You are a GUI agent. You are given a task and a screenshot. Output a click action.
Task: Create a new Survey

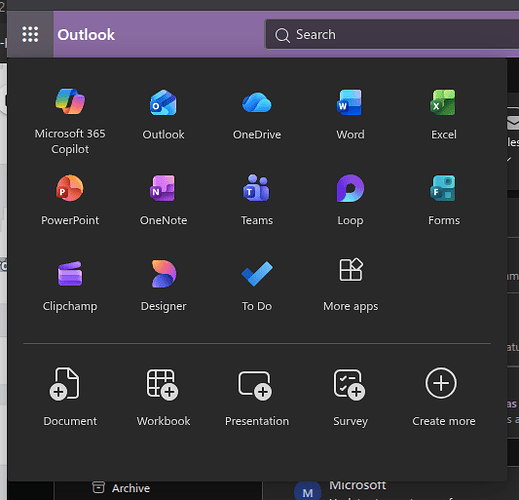(x=350, y=397)
